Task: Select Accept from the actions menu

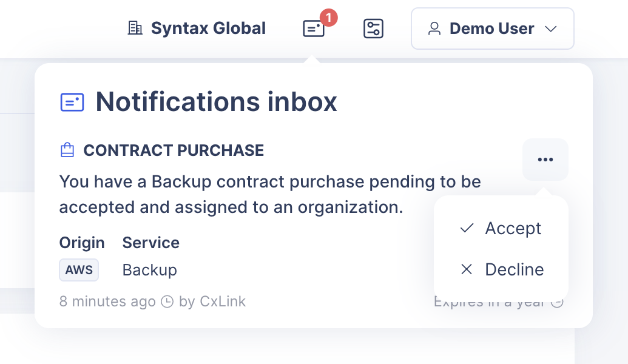Action: coord(513,228)
